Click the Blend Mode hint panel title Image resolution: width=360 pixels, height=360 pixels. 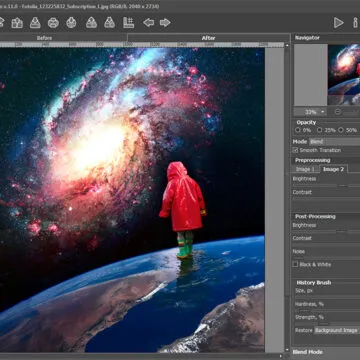307,352
